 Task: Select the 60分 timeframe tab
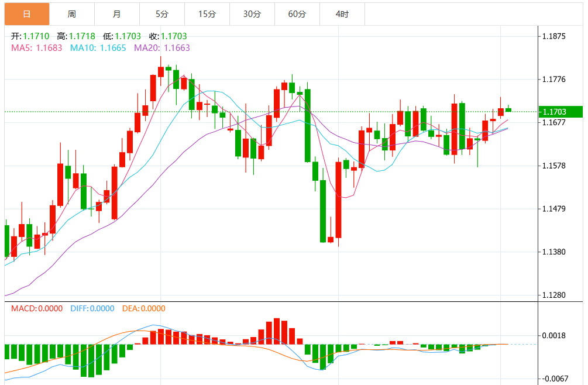(297, 14)
